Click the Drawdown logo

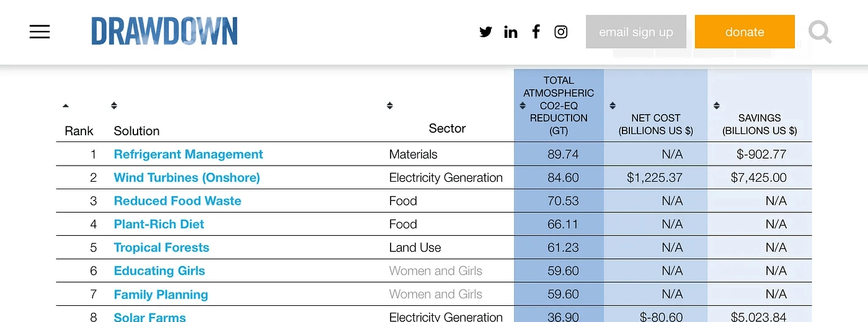[164, 32]
